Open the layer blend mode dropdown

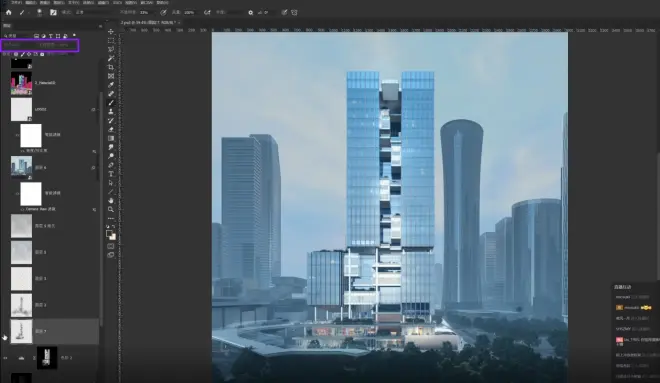18,45
